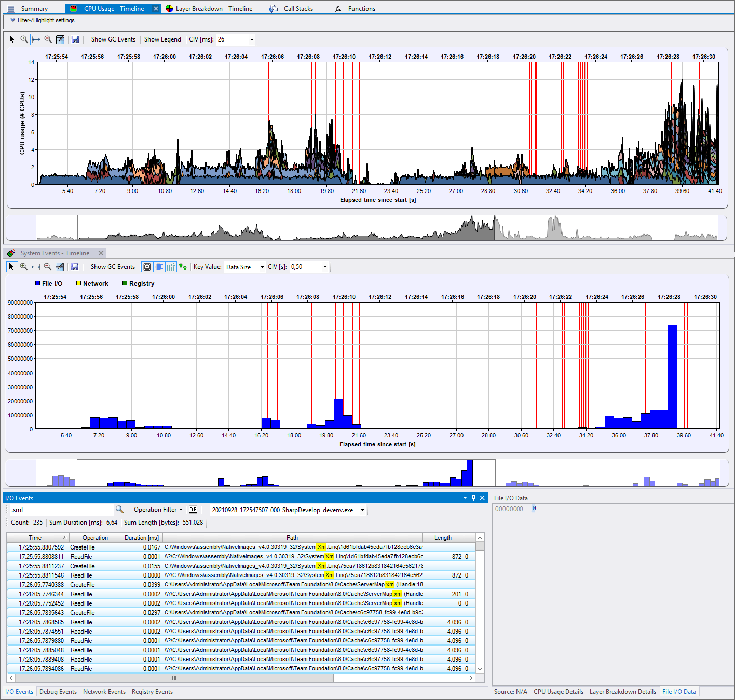
Task: Open the Registry Events tab at the bottom
Action: [152, 691]
